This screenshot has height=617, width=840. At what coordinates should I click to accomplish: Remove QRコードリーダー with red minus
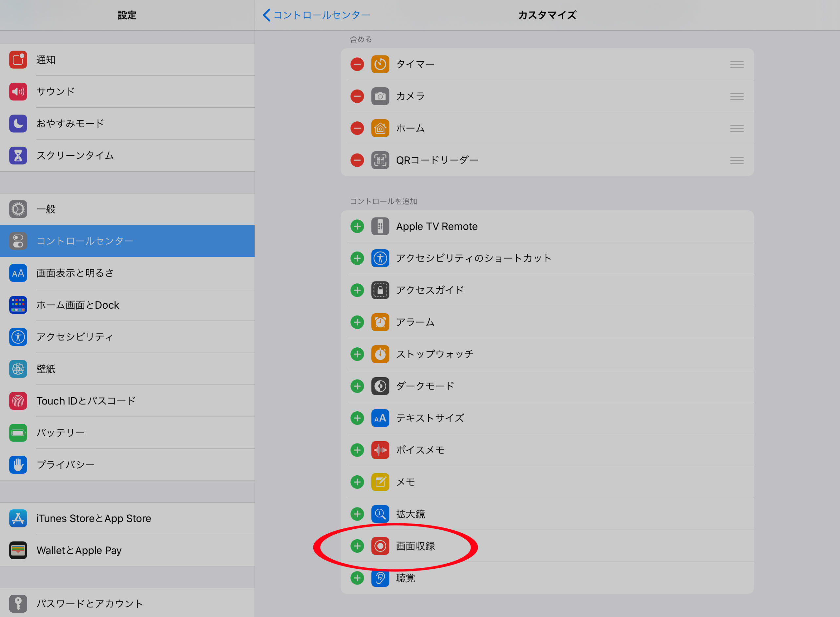357,160
